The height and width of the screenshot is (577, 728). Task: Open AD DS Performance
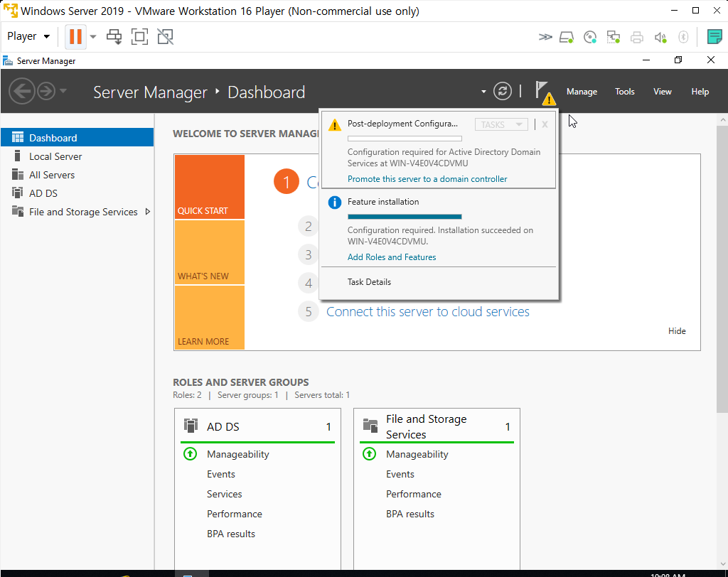[234, 514]
